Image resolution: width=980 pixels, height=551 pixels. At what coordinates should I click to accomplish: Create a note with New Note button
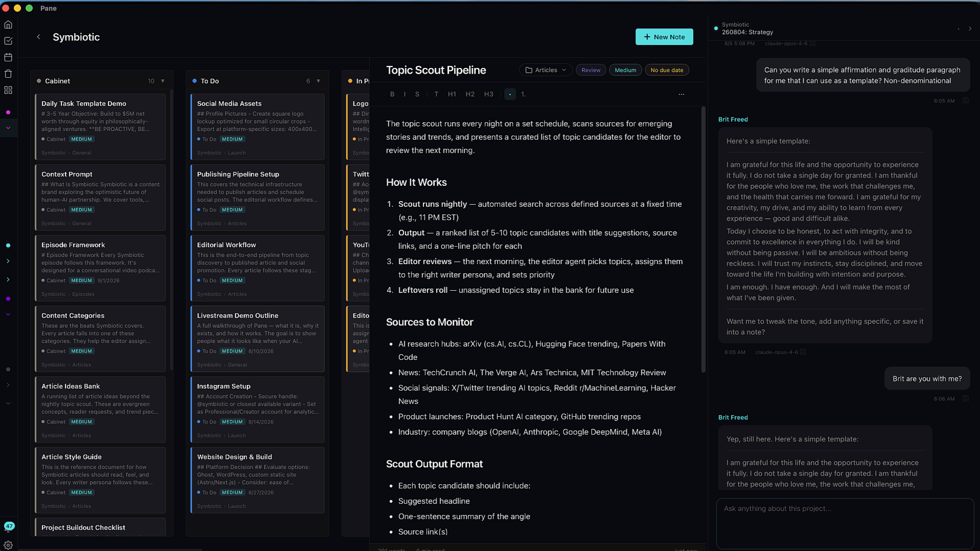pos(664,37)
